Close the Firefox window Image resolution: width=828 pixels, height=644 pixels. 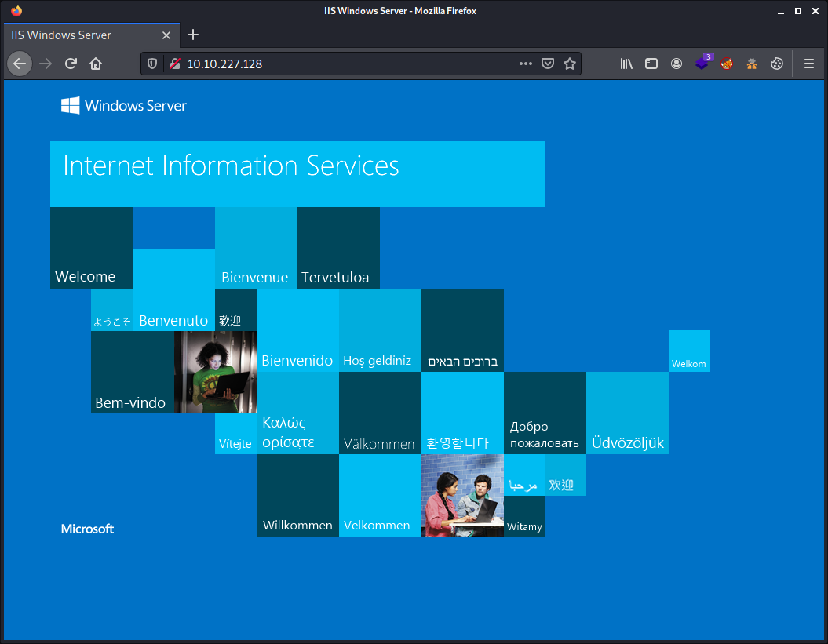[x=815, y=11]
